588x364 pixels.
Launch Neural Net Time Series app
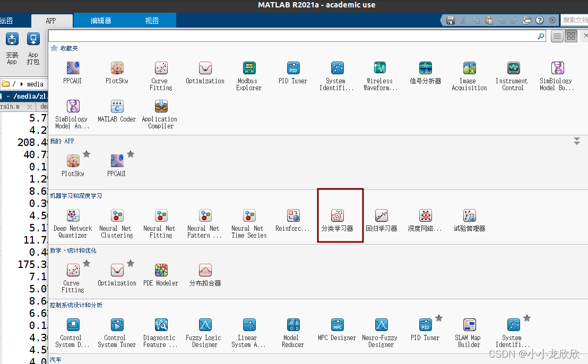[249, 224]
